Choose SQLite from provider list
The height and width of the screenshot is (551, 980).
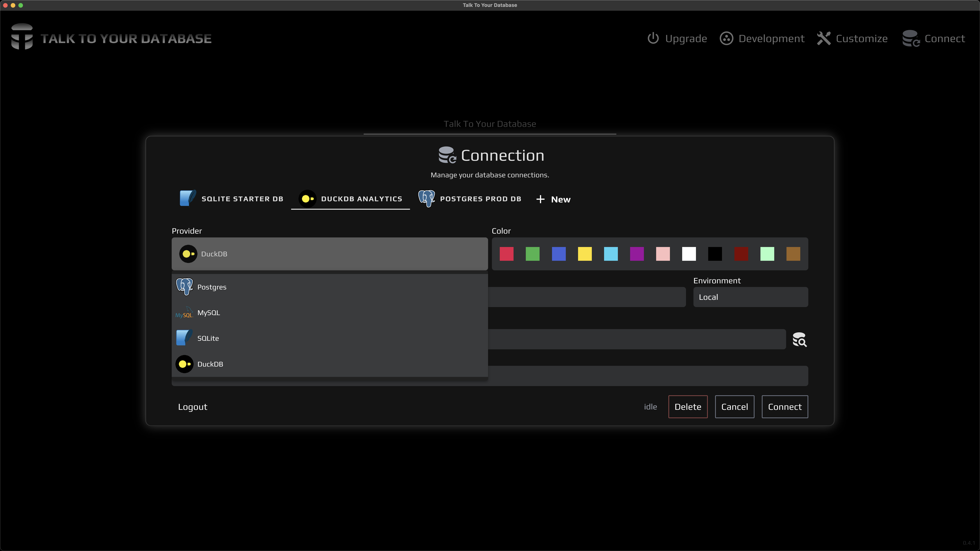(329, 338)
